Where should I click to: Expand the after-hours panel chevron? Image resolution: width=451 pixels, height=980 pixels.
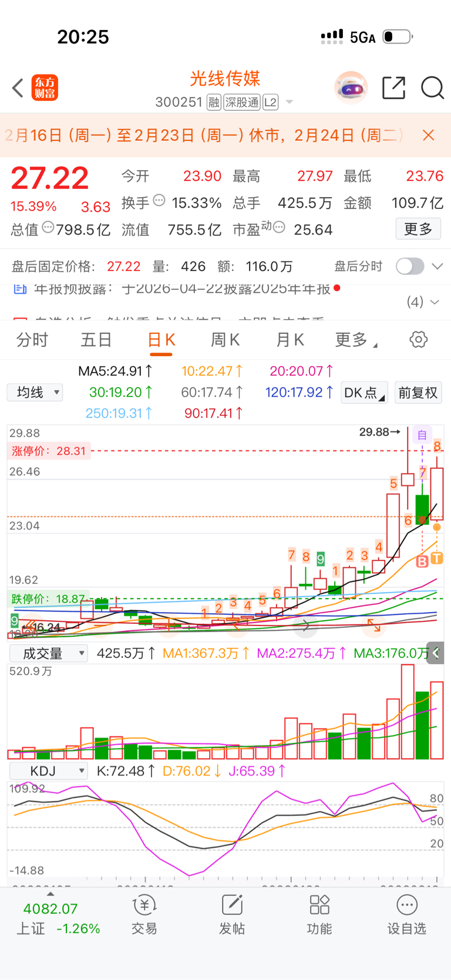437,266
